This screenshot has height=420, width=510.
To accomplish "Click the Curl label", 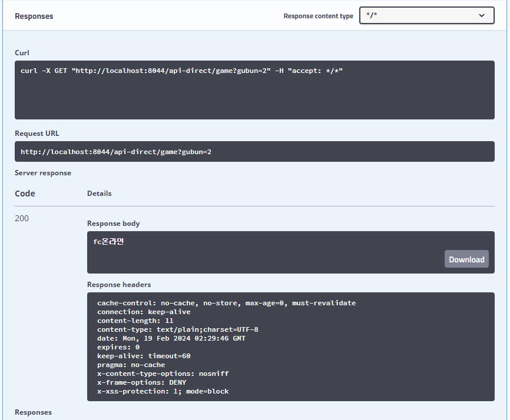I will point(22,52).
